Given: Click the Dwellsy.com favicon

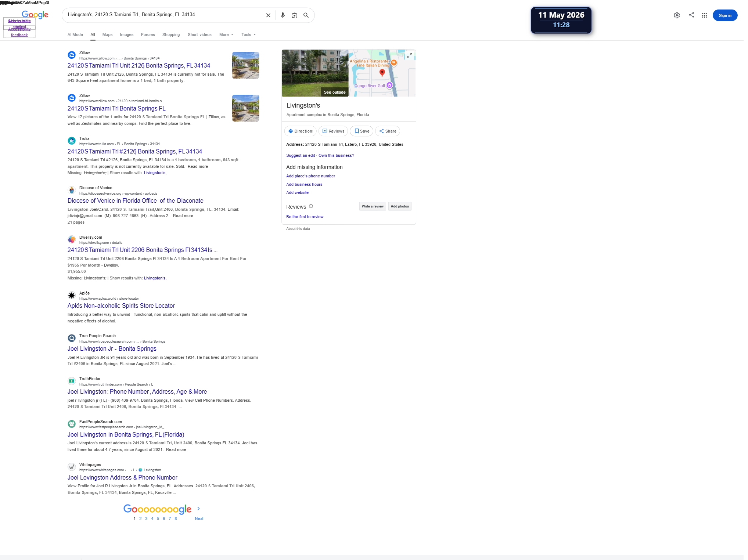Looking at the screenshot, I should coord(72,239).
